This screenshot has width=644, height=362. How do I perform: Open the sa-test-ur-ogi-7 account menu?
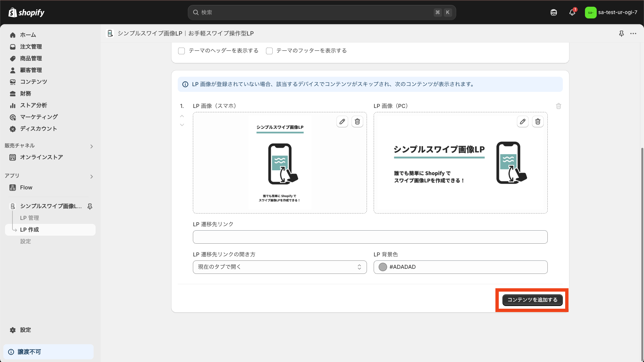click(611, 12)
